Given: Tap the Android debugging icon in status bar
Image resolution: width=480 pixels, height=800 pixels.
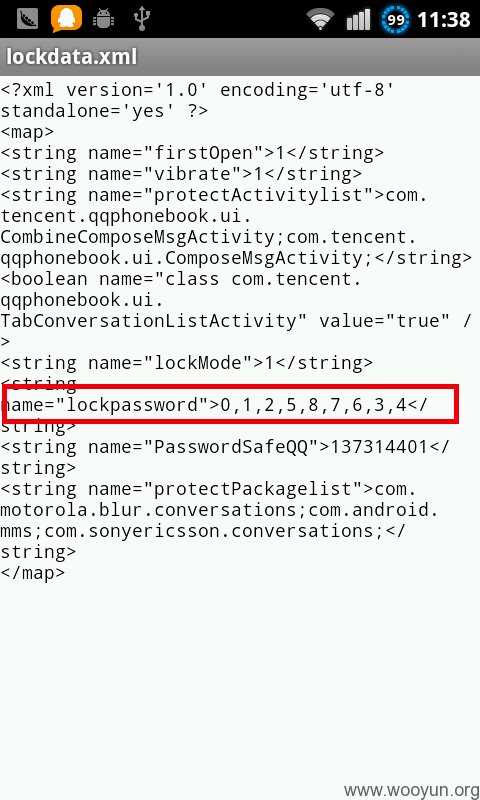Looking at the screenshot, I should (x=104, y=19).
